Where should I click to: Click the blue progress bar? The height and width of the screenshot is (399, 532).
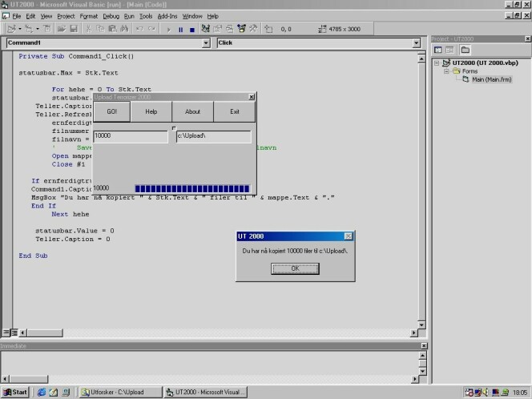[x=192, y=188]
